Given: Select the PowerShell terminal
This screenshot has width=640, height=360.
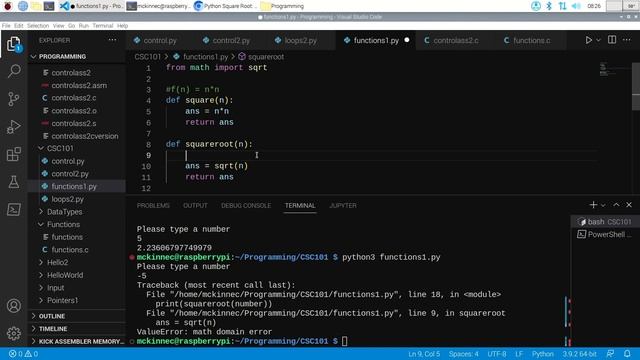Looking at the screenshot, I should pyautogui.click(x=604, y=234).
